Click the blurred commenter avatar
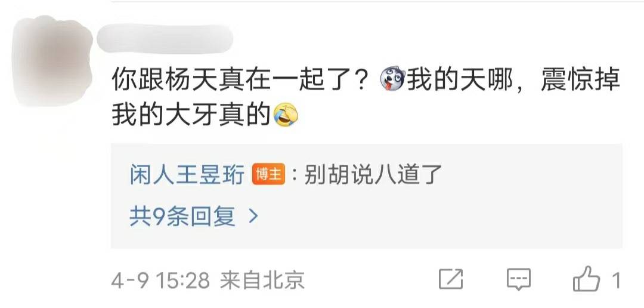The height and width of the screenshot is (308, 644). pos(52,60)
